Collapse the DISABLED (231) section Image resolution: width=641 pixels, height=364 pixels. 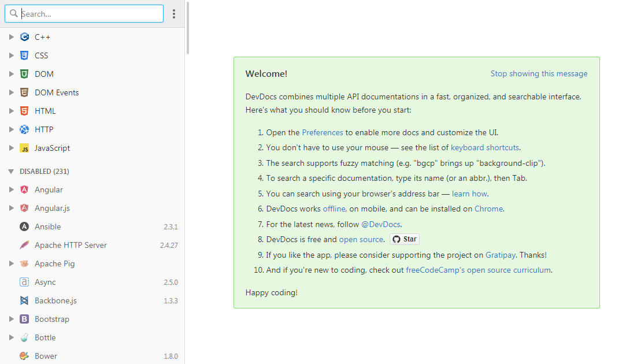11,171
